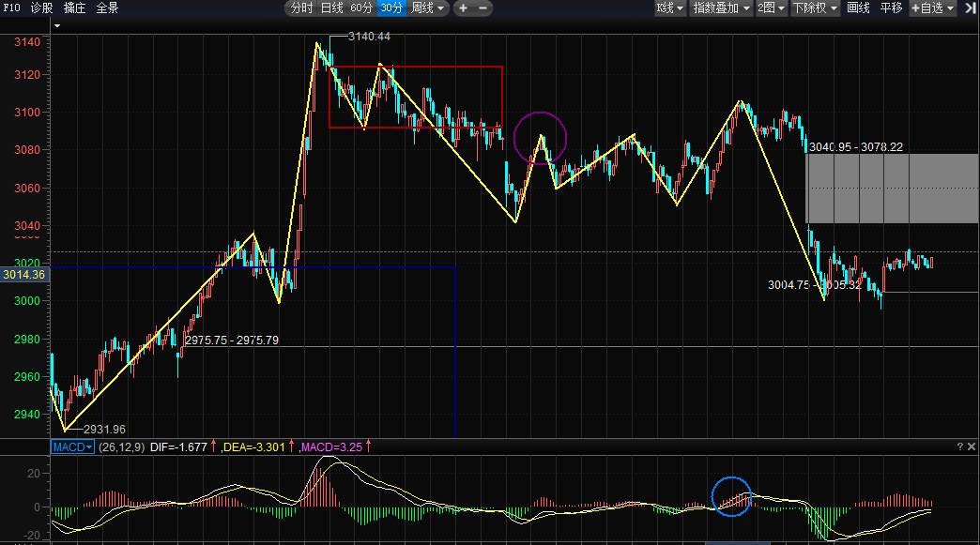Activate the 画线 drawing tool
The image size is (980, 545).
pos(858,8)
